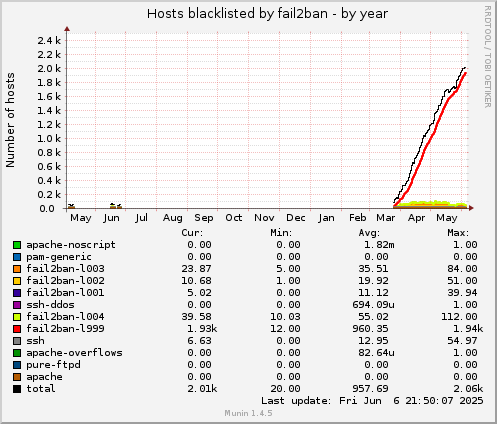Viewport: 497px width, 424px height.
Task: Click total current value 2.01k
Action: point(202,389)
